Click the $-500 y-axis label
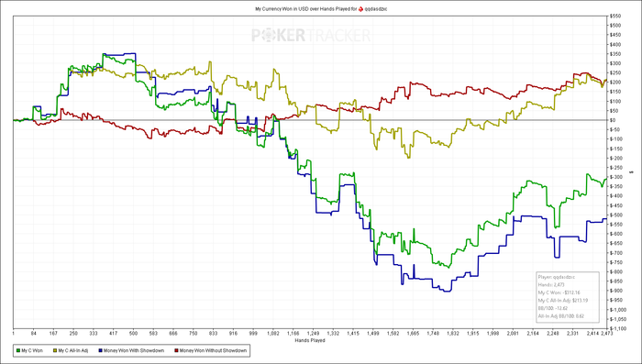 pos(616,215)
